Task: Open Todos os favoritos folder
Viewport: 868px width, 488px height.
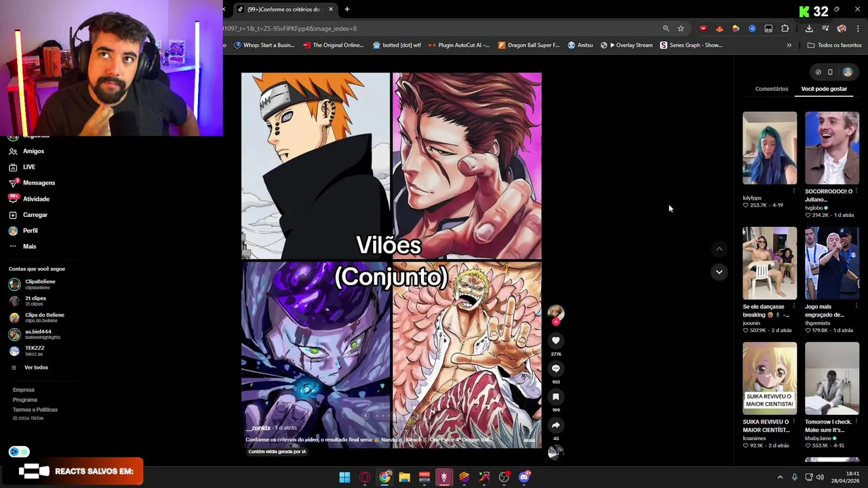Action: pos(834,45)
